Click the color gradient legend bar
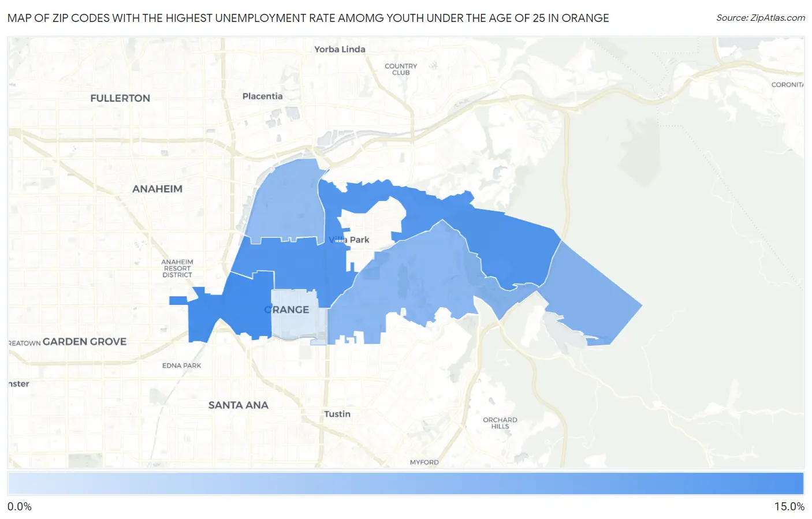The height and width of the screenshot is (519, 812). click(x=405, y=483)
